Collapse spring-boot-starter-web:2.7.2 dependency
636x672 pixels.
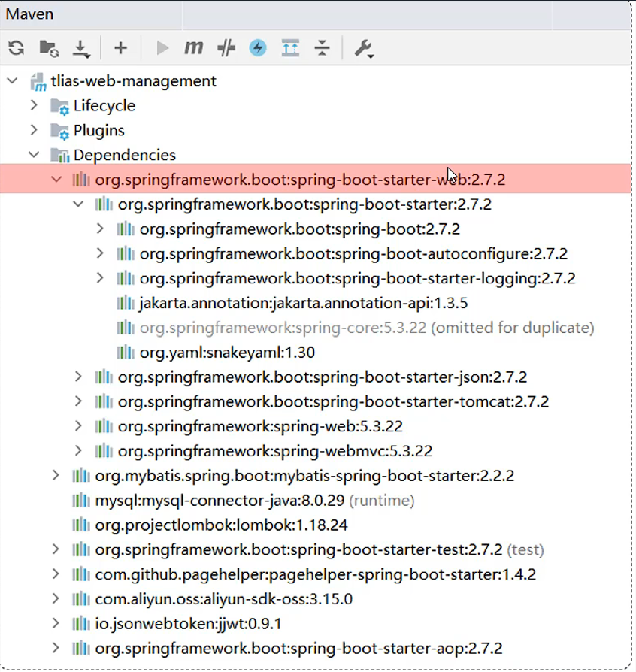pyautogui.click(x=56, y=179)
